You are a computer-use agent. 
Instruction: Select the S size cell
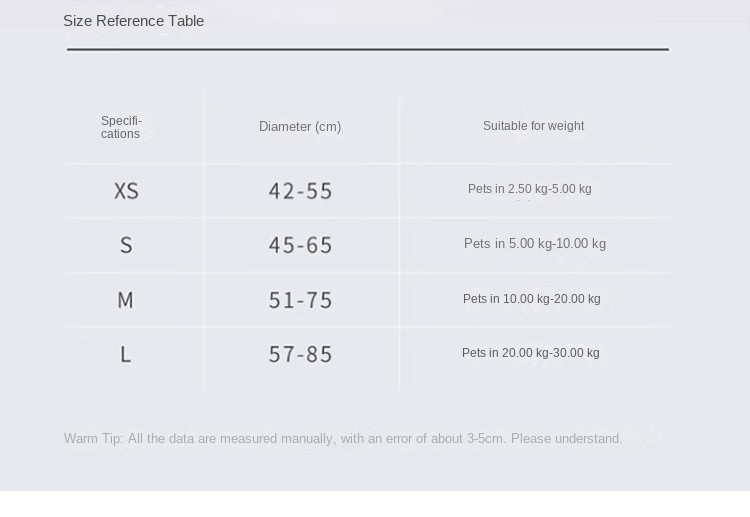click(126, 245)
